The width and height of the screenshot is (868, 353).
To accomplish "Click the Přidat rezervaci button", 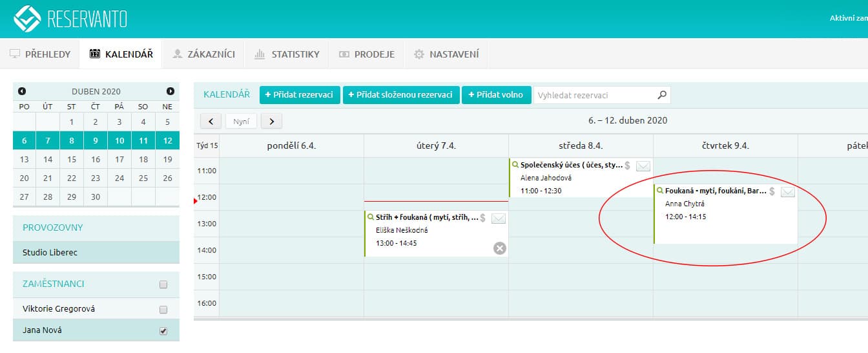I will point(300,95).
